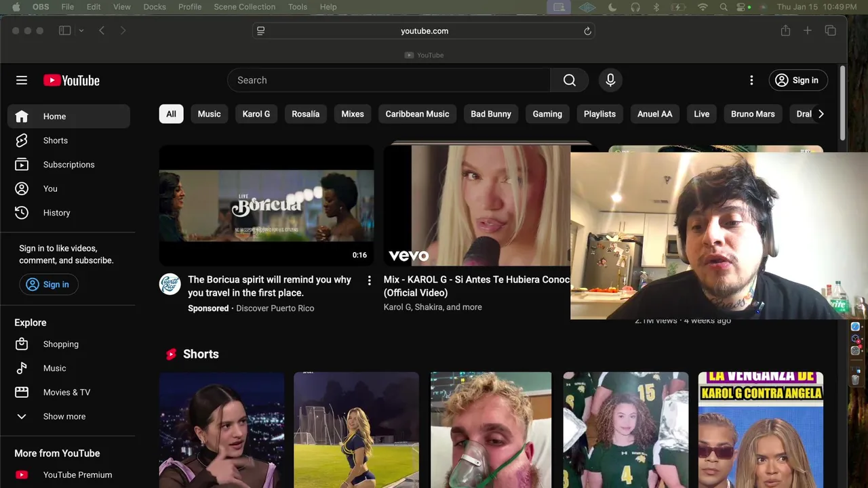Open the soccer field short thumbnail
Image resolution: width=868 pixels, height=488 pixels.
[x=356, y=430]
